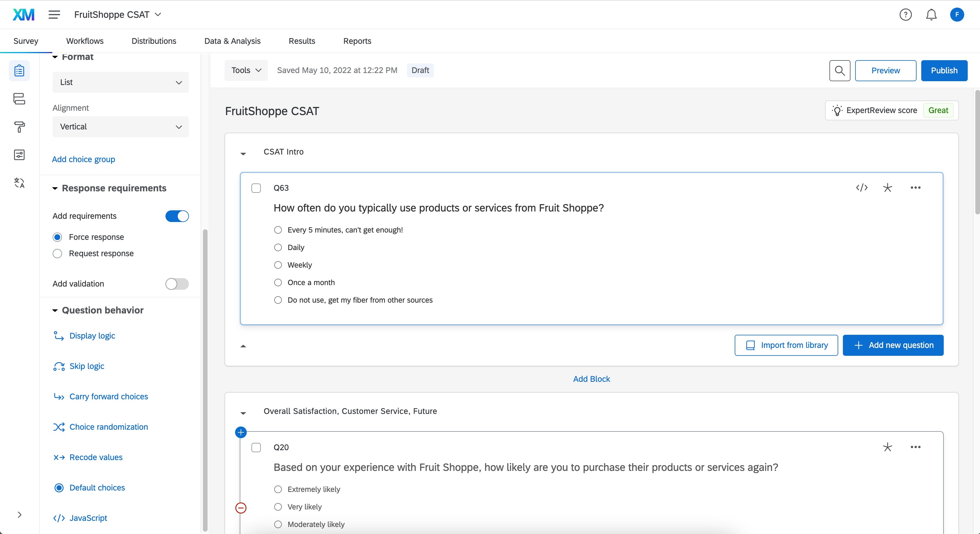Screen dimensions: 980x534
Task: Click the Recode values icon
Action: [58, 457]
